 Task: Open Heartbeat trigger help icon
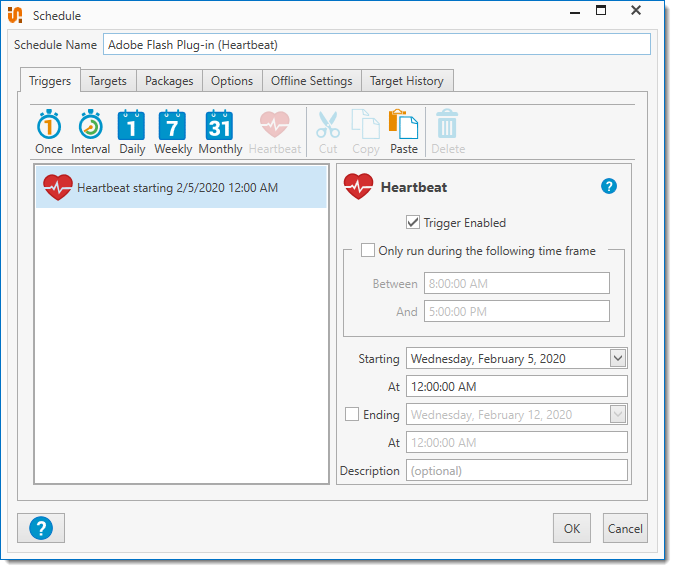[609, 187]
